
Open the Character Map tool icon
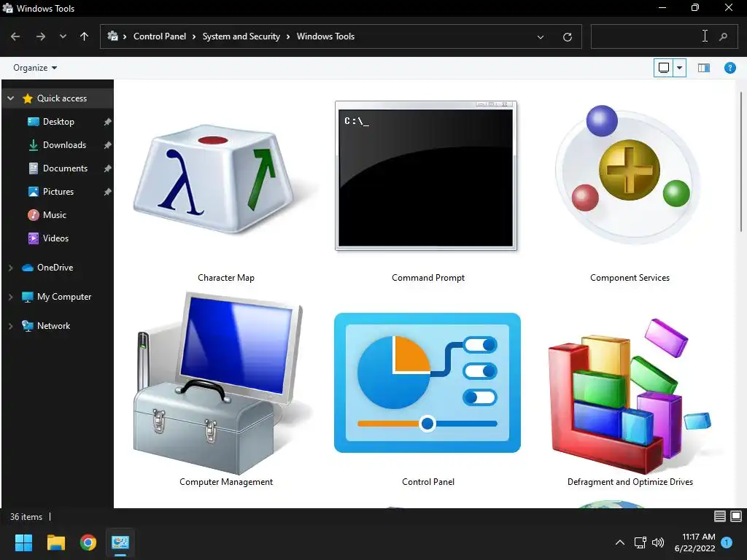click(x=225, y=180)
